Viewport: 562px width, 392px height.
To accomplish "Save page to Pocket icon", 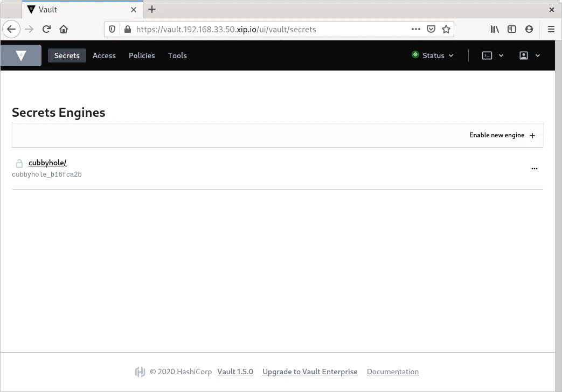I will pyautogui.click(x=431, y=30).
